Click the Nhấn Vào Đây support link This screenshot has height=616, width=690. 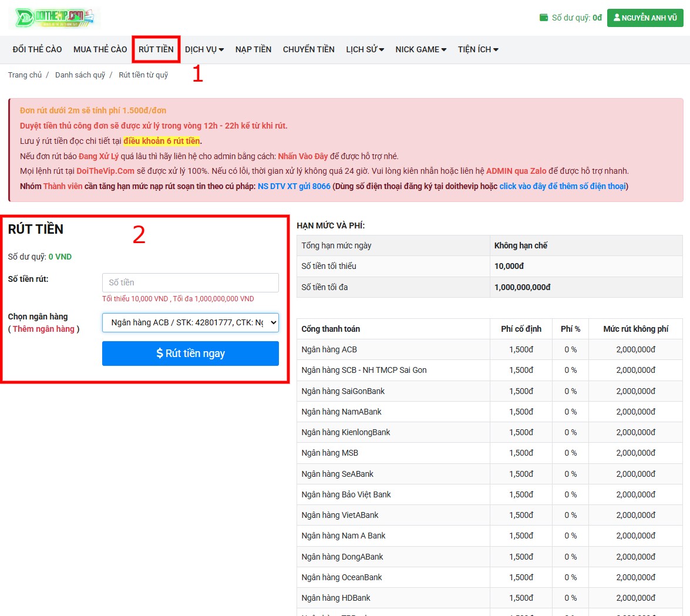click(302, 156)
